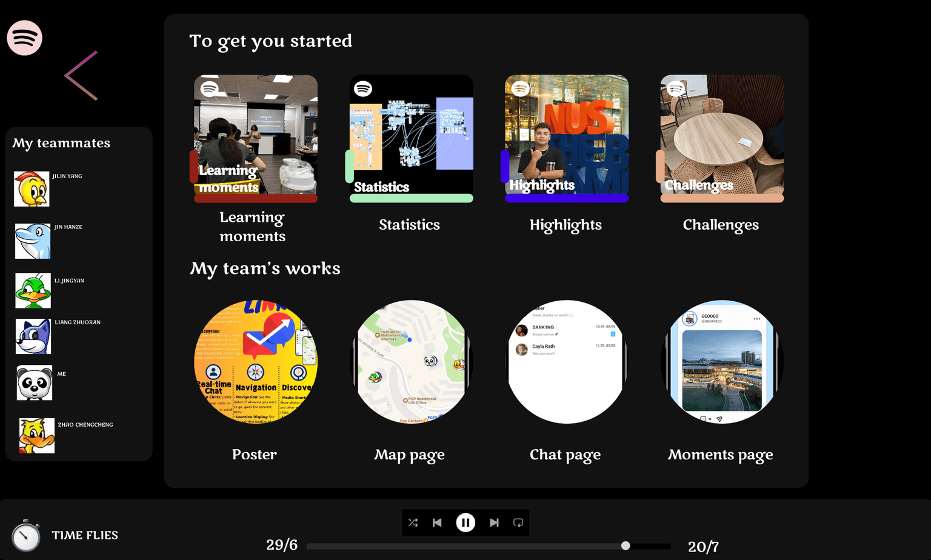Open the Map page circular thumbnail
This screenshot has width=931, height=560.
click(x=412, y=362)
